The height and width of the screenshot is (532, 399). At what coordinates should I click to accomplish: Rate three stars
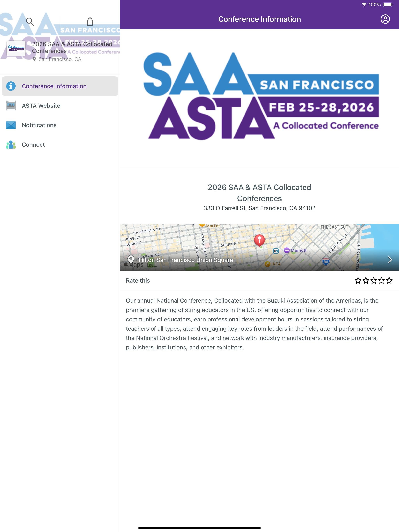(x=373, y=280)
